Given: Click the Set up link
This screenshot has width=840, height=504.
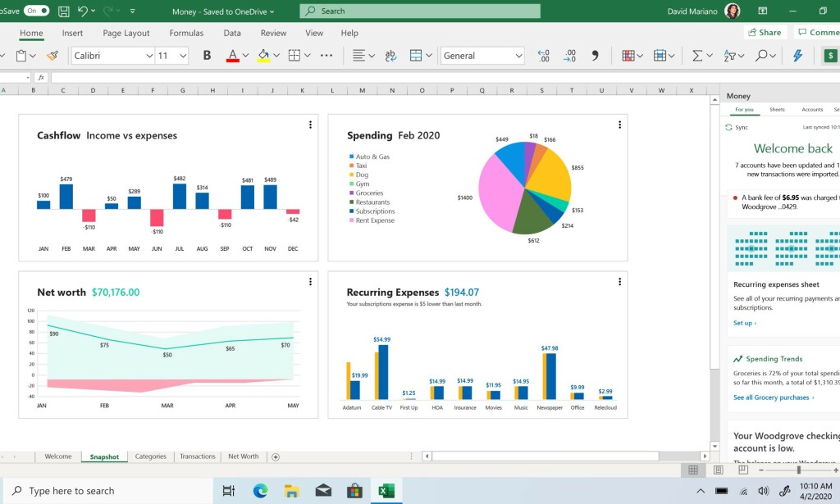Looking at the screenshot, I should tap(745, 323).
